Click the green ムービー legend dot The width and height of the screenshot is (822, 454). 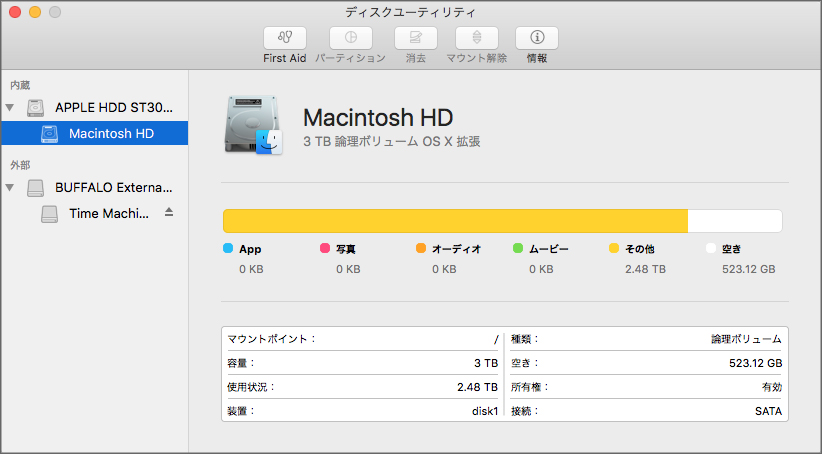[518, 248]
